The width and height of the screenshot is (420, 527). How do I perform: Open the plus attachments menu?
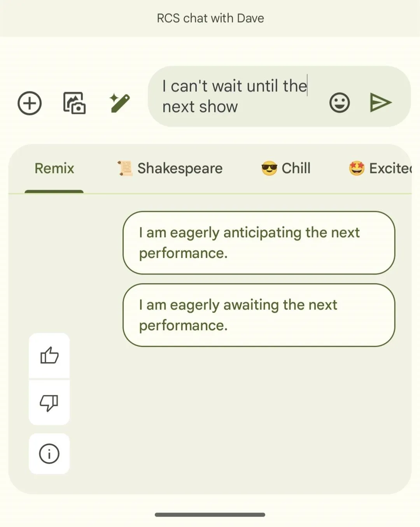(x=30, y=103)
